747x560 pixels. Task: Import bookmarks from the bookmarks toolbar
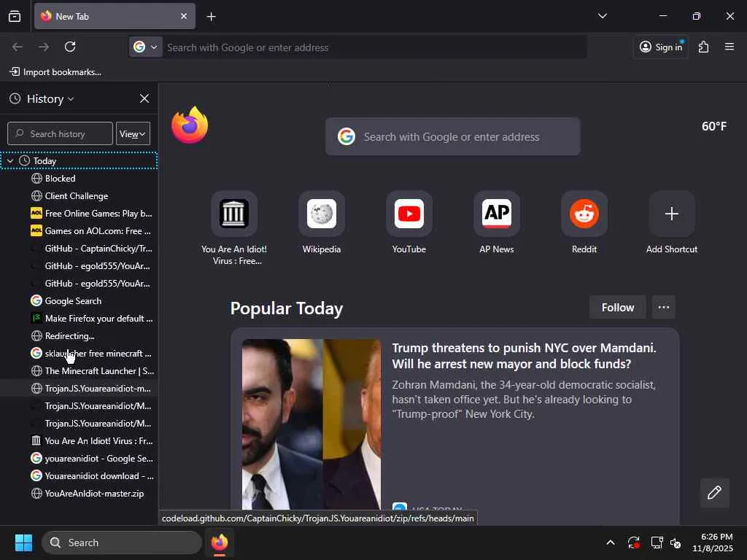55,72
